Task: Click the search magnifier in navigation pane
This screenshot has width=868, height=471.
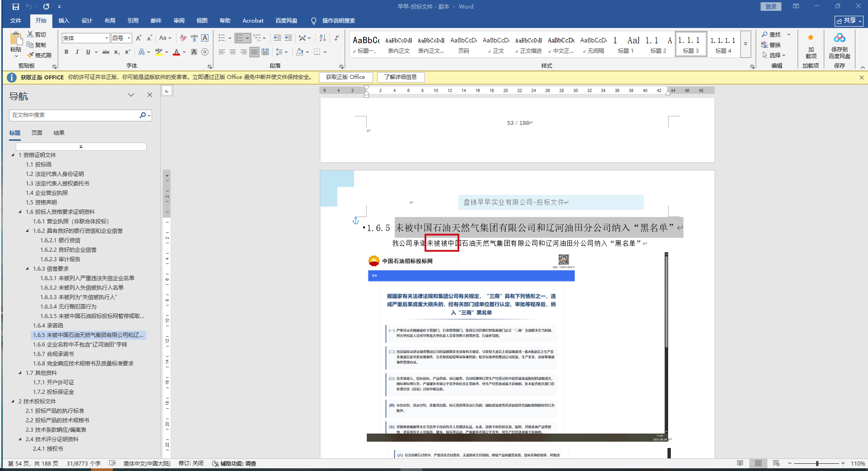Action: tap(143, 115)
